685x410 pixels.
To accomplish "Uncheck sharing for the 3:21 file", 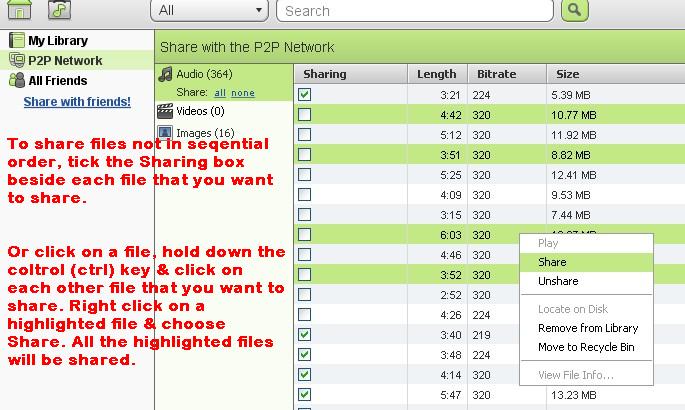I will [x=305, y=94].
